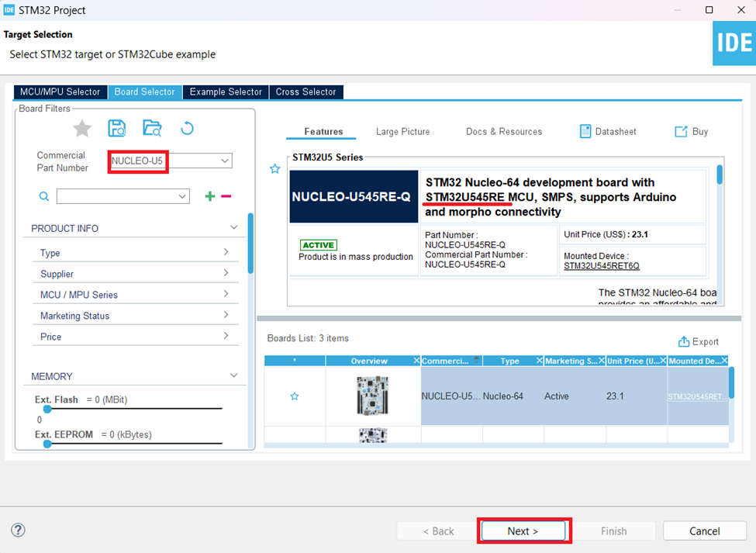Click the green plus add-filter icon
The width and height of the screenshot is (756, 553).
209,195
